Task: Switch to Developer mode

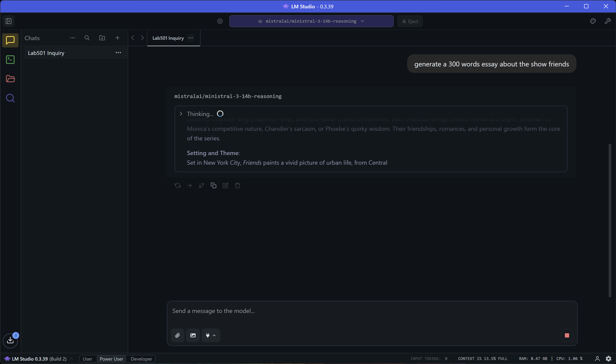Action: tap(141, 359)
